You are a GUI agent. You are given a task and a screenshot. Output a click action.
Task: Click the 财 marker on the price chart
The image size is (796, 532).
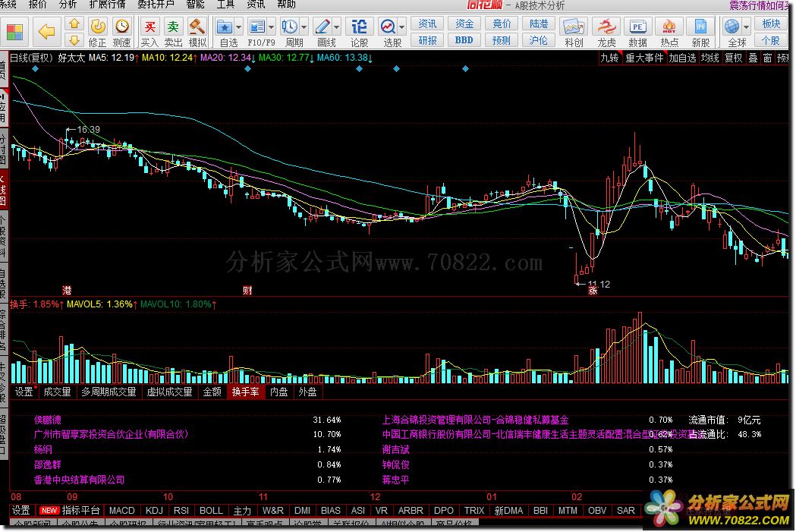[247, 291]
